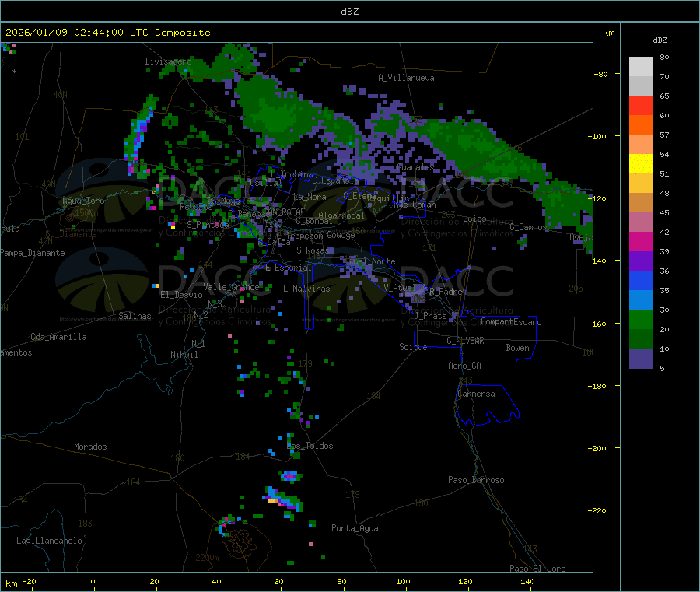Click the dark green 10-20 dBZ legend swatch
Viewport: 700px width, 592px height.
[641, 339]
